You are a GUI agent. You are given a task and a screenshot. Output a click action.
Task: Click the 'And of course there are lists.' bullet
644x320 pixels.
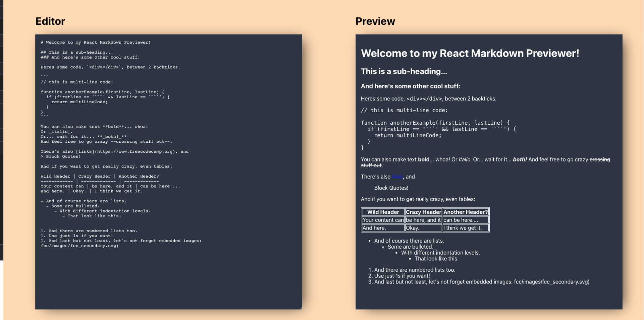[x=409, y=241]
